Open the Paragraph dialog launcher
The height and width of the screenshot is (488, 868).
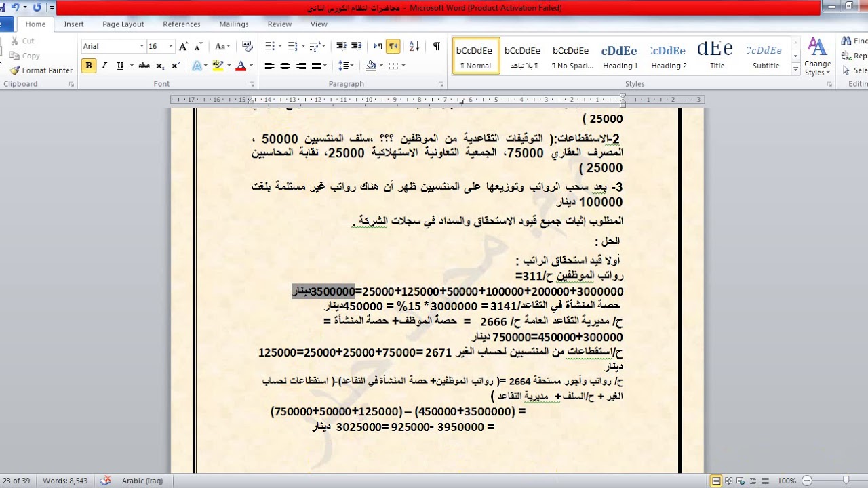[441, 84]
